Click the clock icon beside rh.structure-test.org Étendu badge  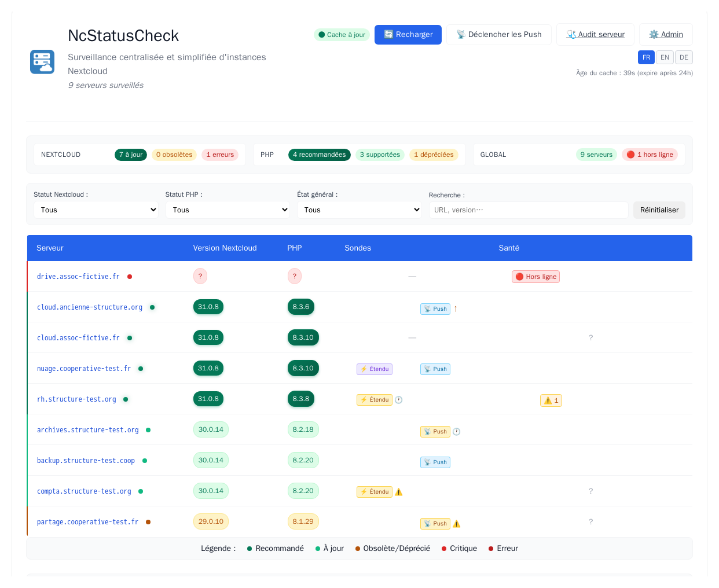click(399, 400)
